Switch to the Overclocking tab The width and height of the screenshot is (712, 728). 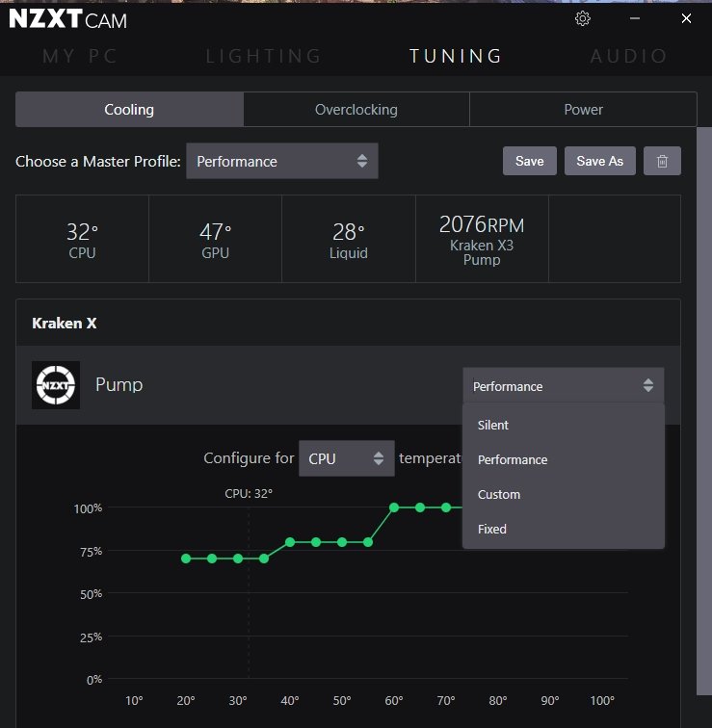[x=356, y=110]
